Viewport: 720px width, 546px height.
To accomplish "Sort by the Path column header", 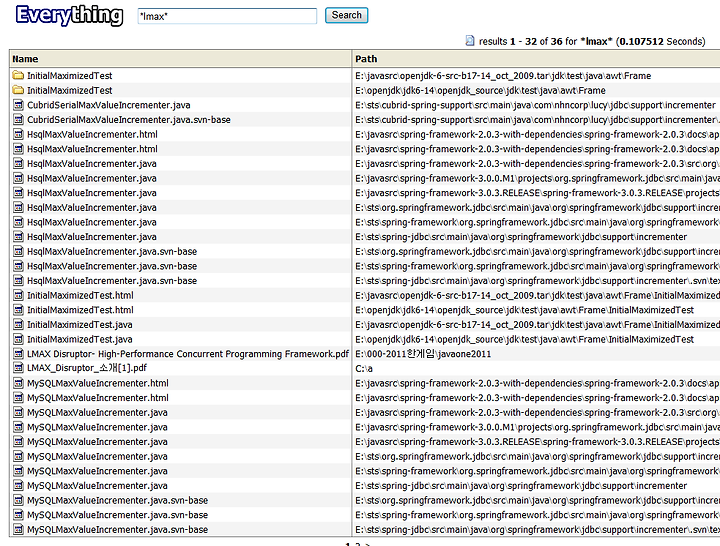I will (x=366, y=59).
